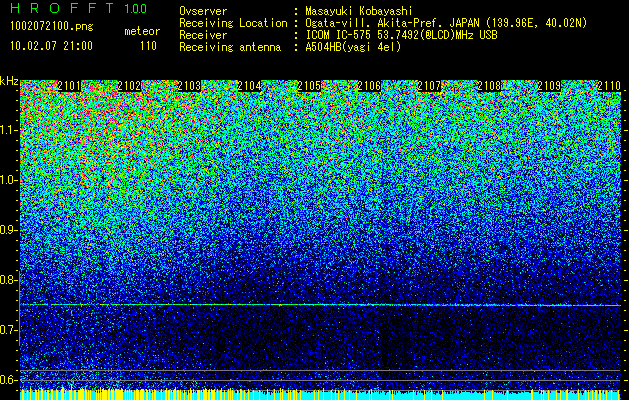629x400 pixels.
Task: Click the 2109 time marker
Action: (549, 86)
